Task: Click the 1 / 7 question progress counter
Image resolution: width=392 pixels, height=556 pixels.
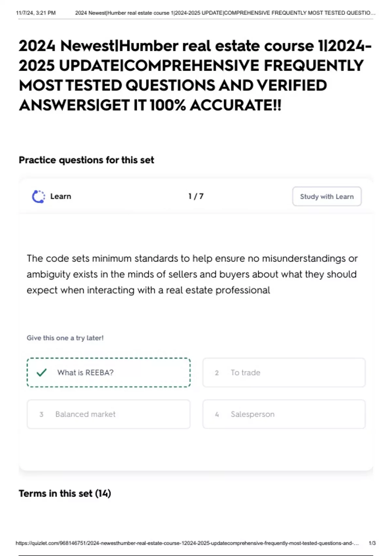Action: [196, 196]
